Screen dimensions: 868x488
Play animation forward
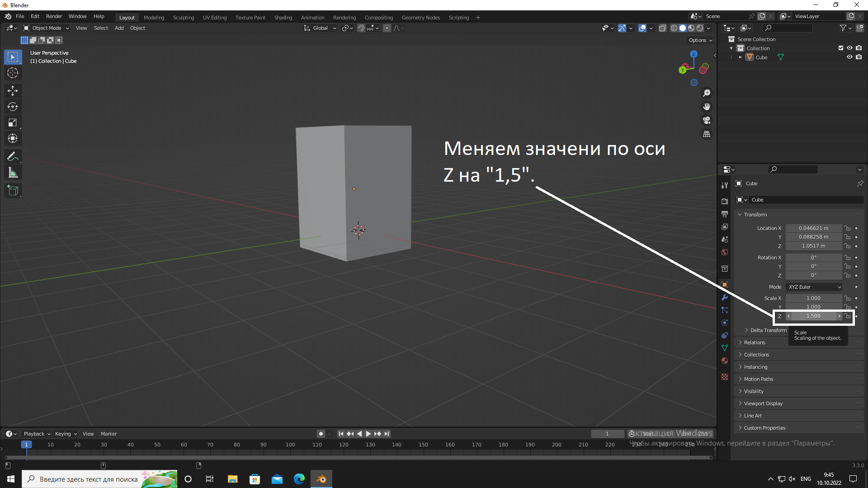[x=368, y=434]
